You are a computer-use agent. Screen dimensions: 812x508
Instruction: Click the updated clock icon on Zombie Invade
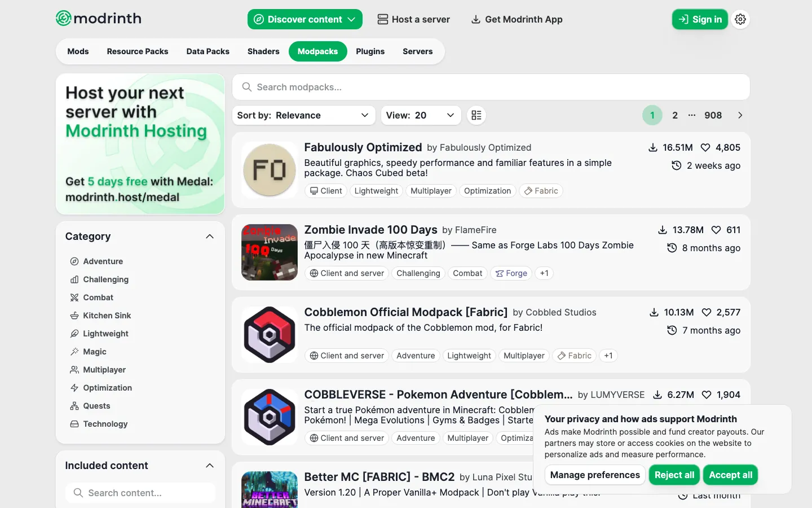[672, 248]
